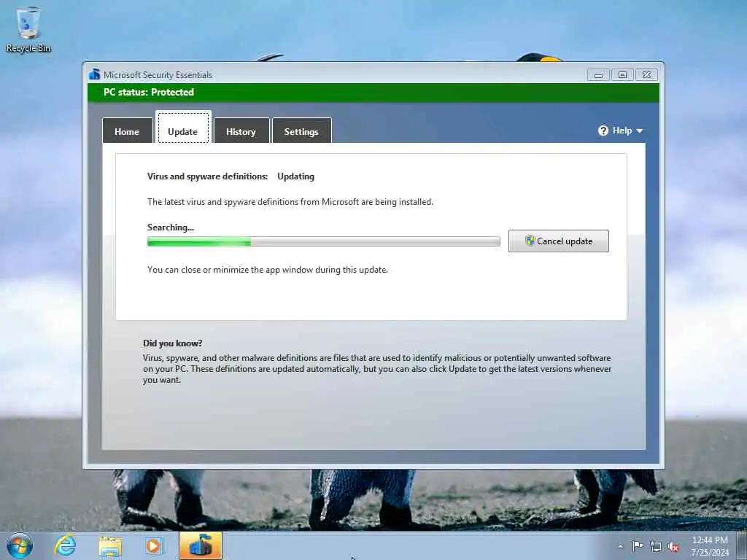Click the definitions update progress bar
Screen dimensions: 747x560
(323, 242)
